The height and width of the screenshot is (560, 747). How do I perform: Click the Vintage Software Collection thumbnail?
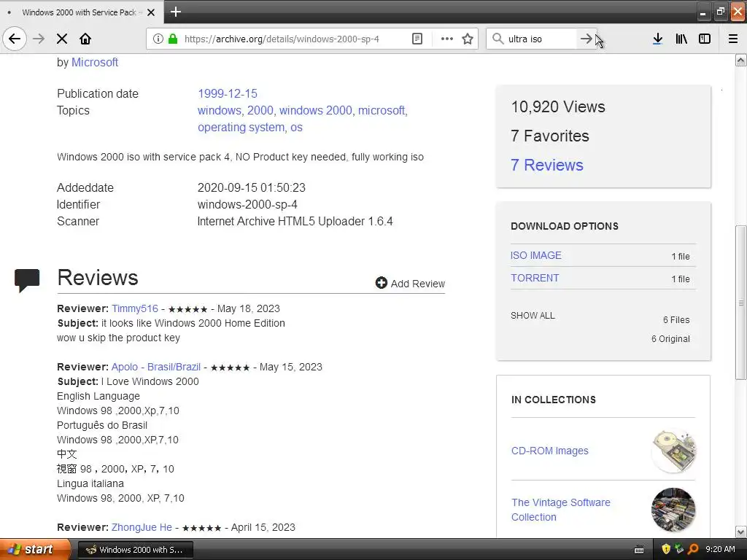[673, 510]
